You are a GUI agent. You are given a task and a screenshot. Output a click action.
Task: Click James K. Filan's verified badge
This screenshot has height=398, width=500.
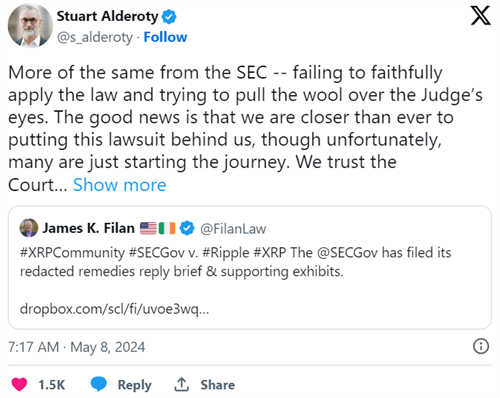(187, 228)
